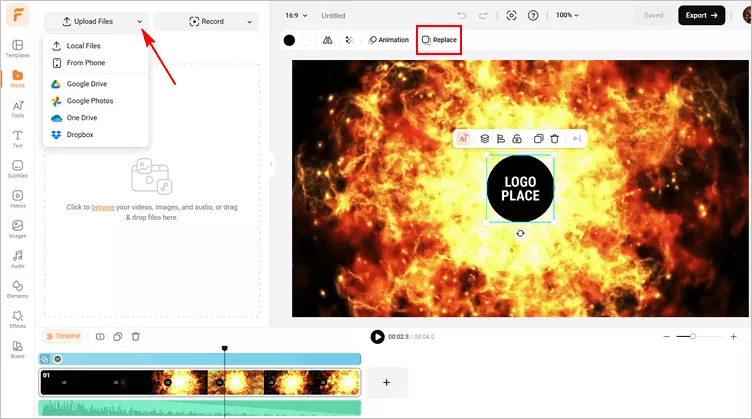Image resolution: width=752 pixels, height=419 pixels.
Task: Click the split clip icon in timeline bar
Action: click(100, 337)
